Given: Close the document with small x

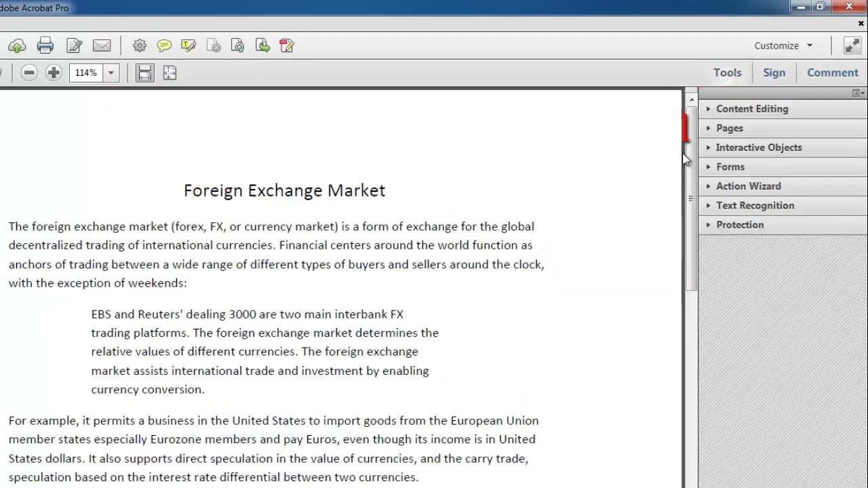Looking at the screenshot, I should (861, 24).
